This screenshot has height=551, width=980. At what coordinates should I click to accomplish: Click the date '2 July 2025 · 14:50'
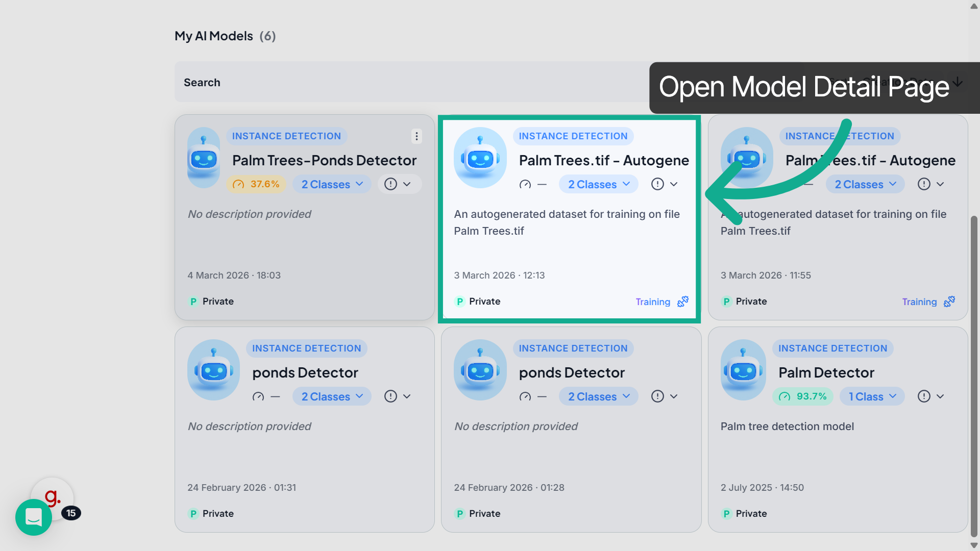[762, 487]
